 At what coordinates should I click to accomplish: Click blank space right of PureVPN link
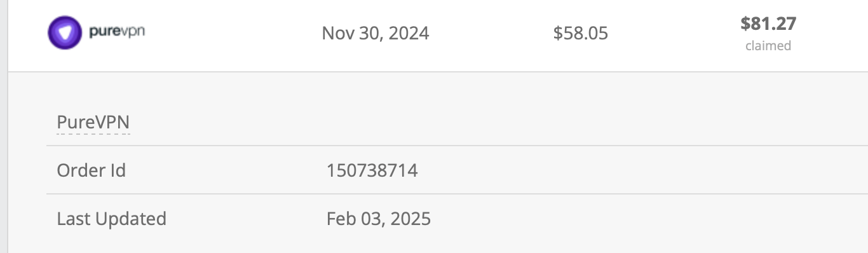coord(496,121)
